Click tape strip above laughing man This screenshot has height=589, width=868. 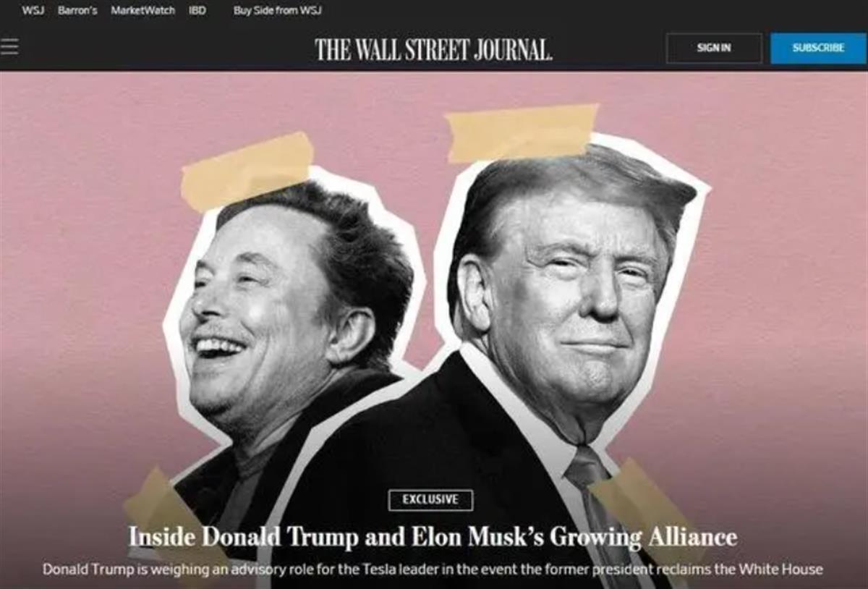[247, 171]
